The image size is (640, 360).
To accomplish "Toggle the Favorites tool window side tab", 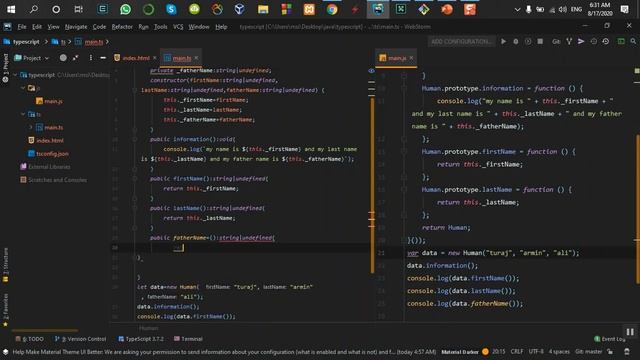I will pyautogui.click(x=5, y=310).
